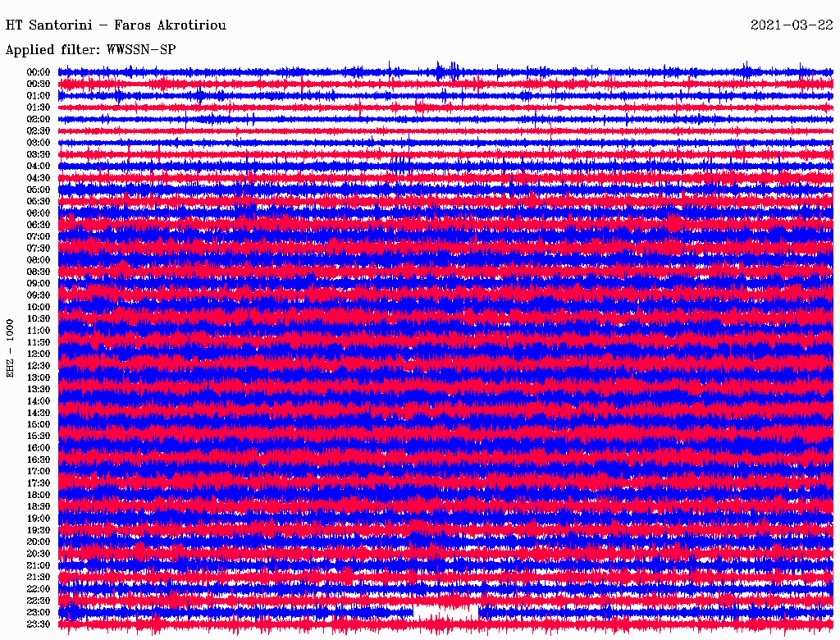Click the 20:30 time label
This screenshot has width=840, height=640.
coord(39,554)
